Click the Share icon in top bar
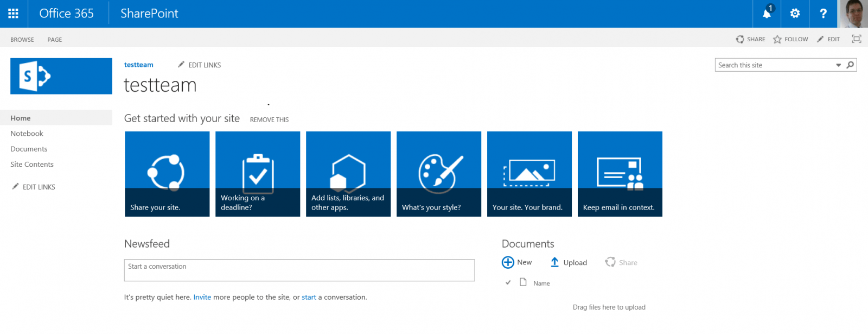Viewport: 868px width, 334px height. tap(740, 39)
